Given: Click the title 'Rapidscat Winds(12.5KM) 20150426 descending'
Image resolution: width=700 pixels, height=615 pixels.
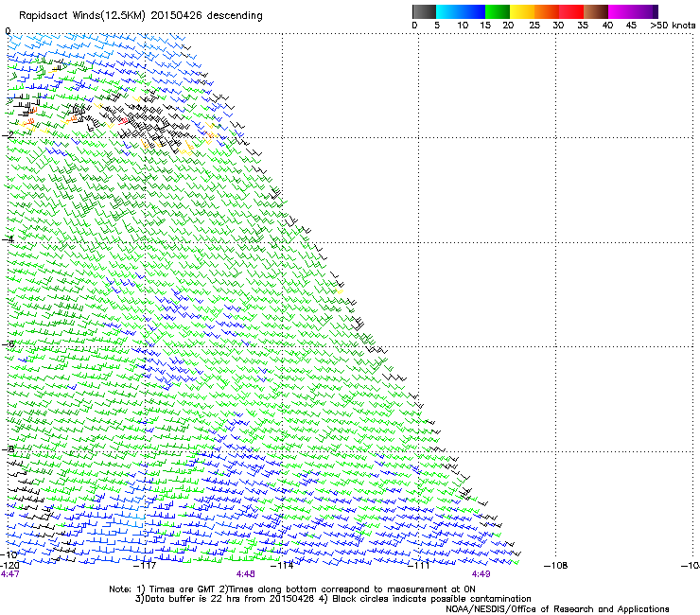Looking at the screenshot, I should [x=141, y=15].
